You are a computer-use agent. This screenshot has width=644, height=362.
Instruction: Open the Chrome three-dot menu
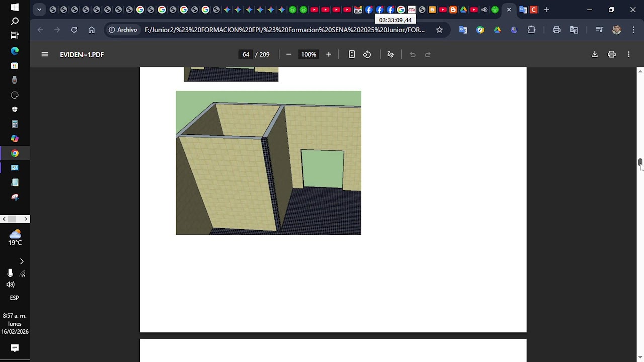[x=633, y=30]
